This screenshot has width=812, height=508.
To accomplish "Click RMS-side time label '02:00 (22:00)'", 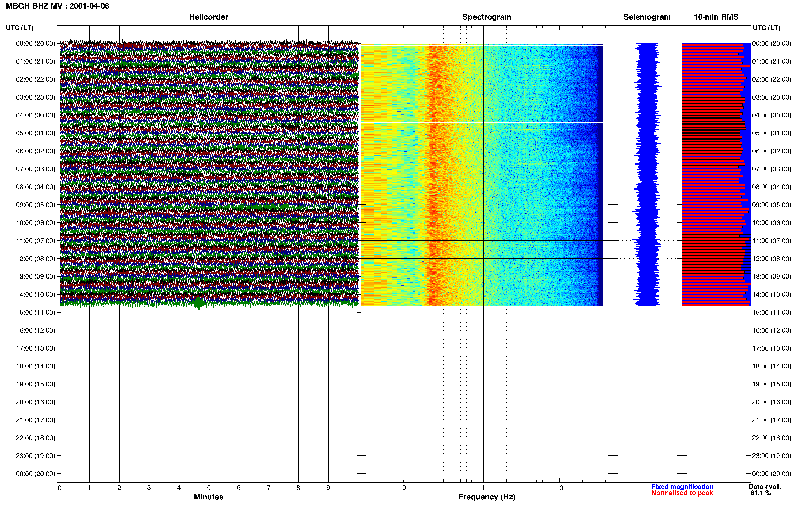I will click(772, 79).
